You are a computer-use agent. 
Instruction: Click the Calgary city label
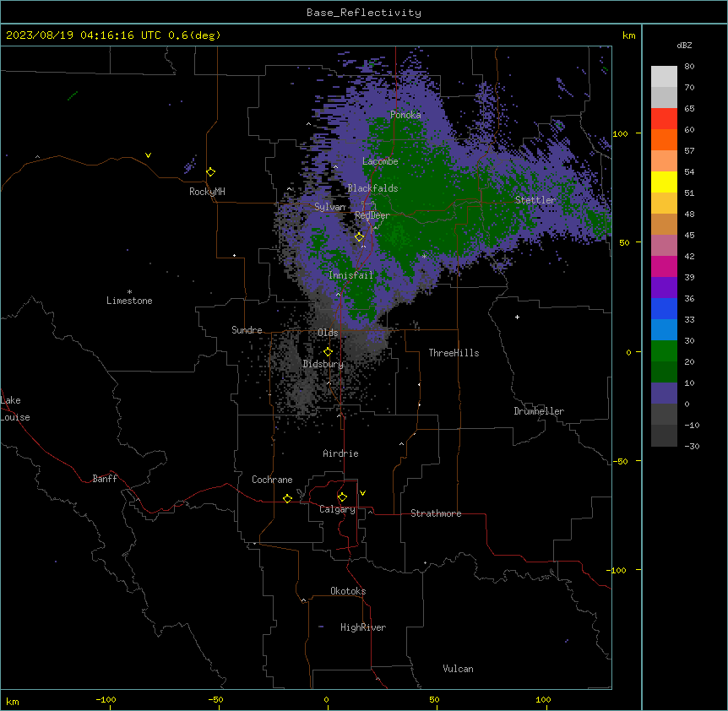click(x=338, y=509)
